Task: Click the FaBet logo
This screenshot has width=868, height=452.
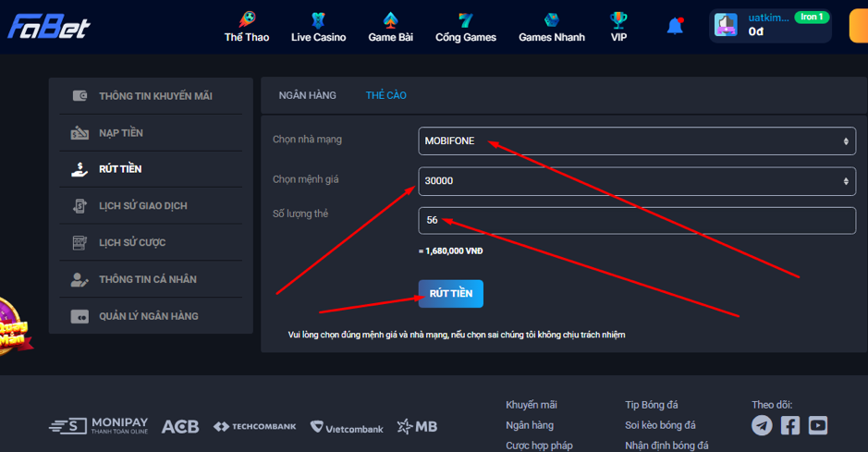Action: point(49,27)
